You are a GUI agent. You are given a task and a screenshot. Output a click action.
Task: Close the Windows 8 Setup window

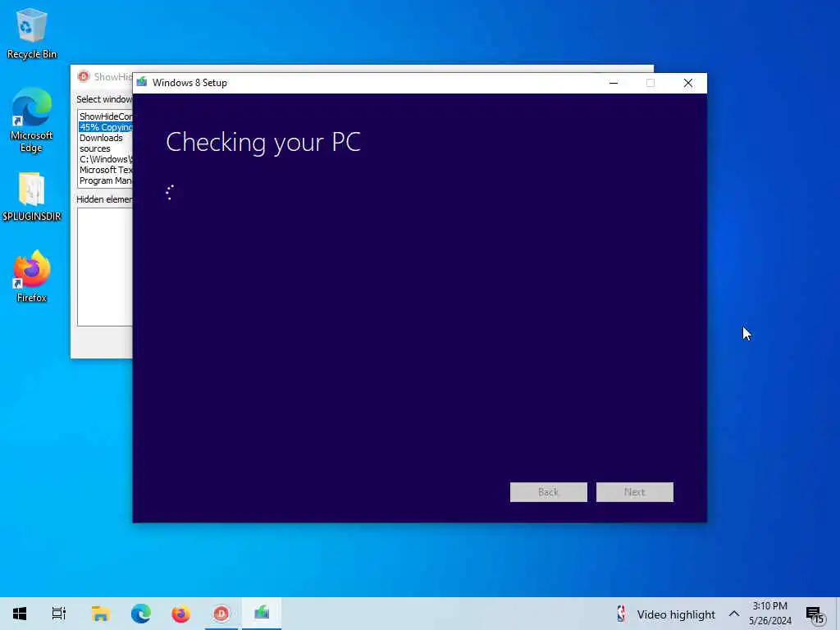(x=688, y=83)
